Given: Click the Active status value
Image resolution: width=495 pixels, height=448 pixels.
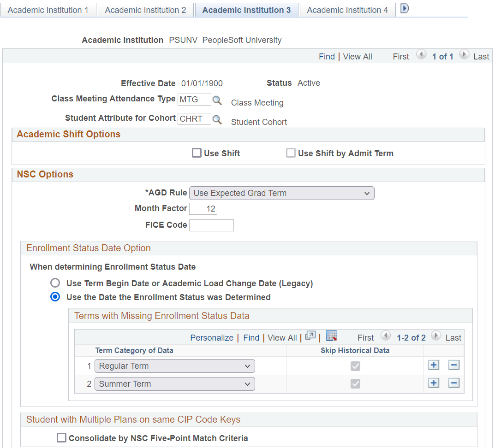Looking at the screenshot, I should tap(309, 83).
